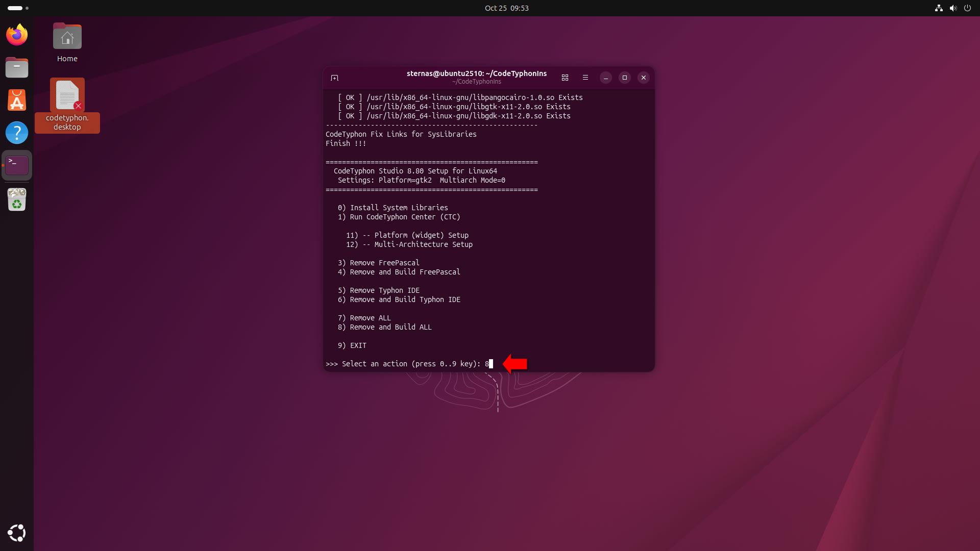980x551 pixels.
Task: Click the terminal prompt input line
Action: tap(408, 364)
